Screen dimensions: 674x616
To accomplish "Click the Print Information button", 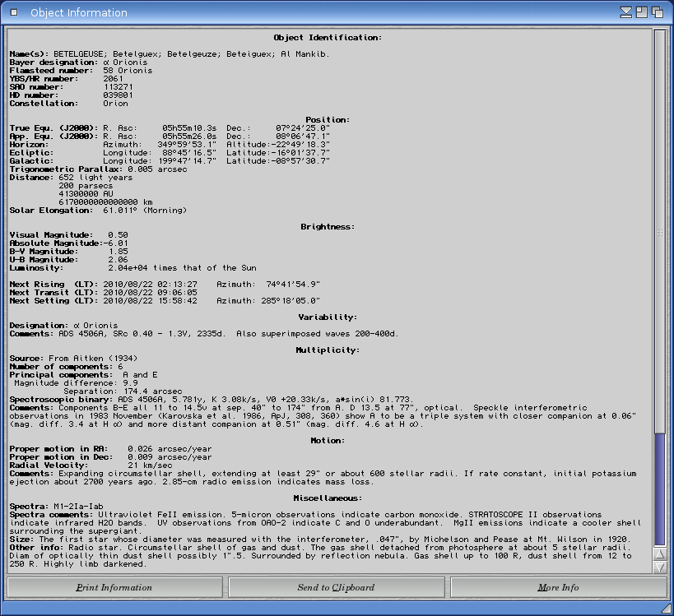I will [114, 587].
